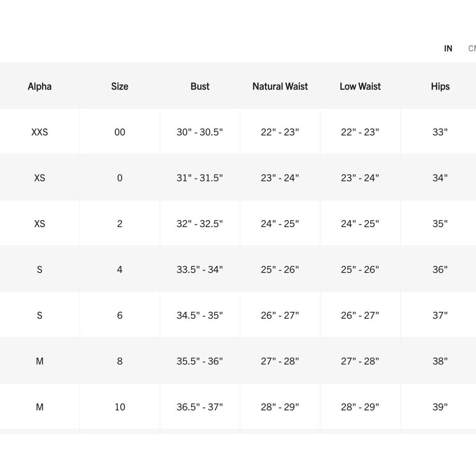Click the size 00 cell

(120, 132)
